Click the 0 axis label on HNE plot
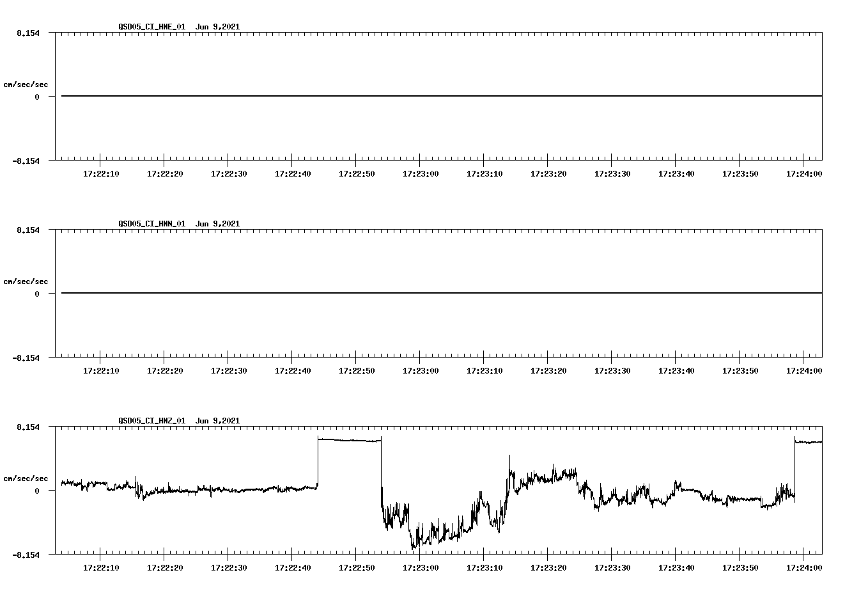868x591 pixels. click(37, 97)
